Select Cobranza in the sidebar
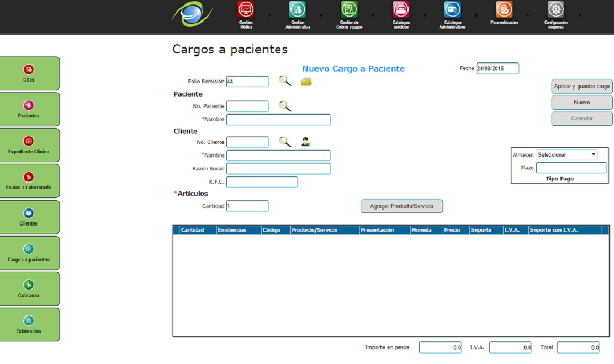The width and height of the screenshot is (614, 364). pos(29,289)
